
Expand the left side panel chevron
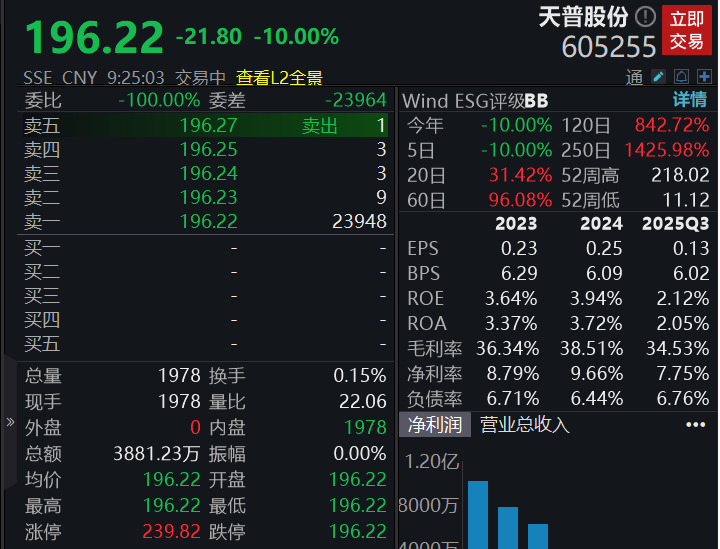pos(10,422)
